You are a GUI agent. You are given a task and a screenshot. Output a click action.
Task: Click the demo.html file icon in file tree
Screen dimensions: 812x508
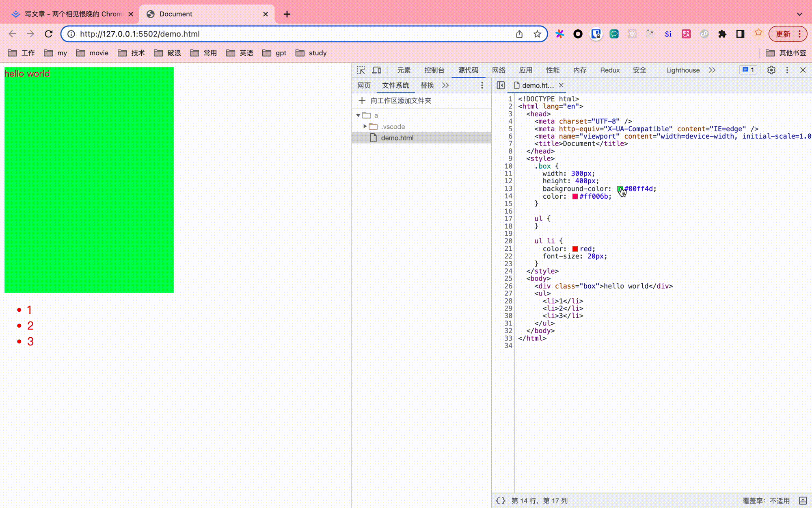[x=373, y=138]
